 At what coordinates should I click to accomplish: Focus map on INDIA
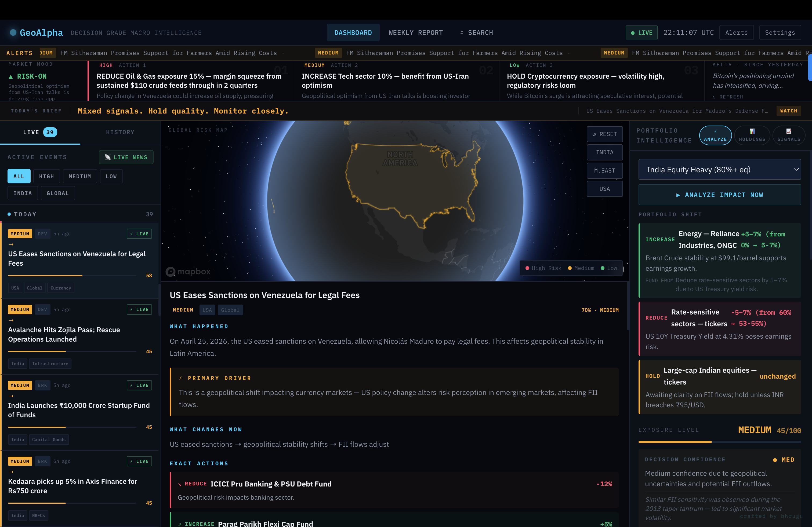(x=604, y=152)
